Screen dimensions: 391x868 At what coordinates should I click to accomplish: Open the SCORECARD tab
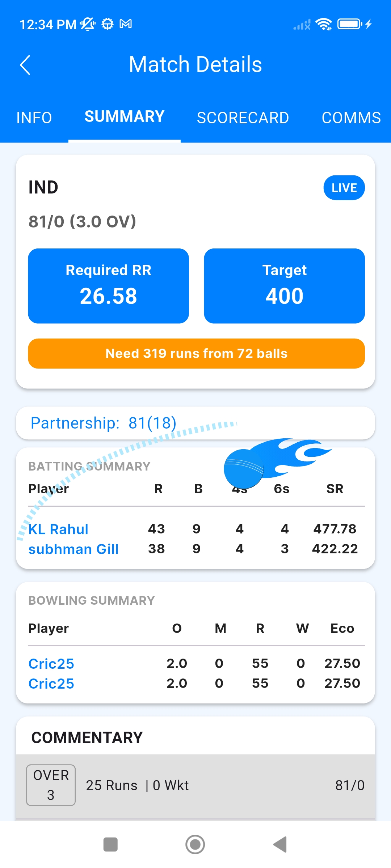pyautogui.click(x=243, y=118)
